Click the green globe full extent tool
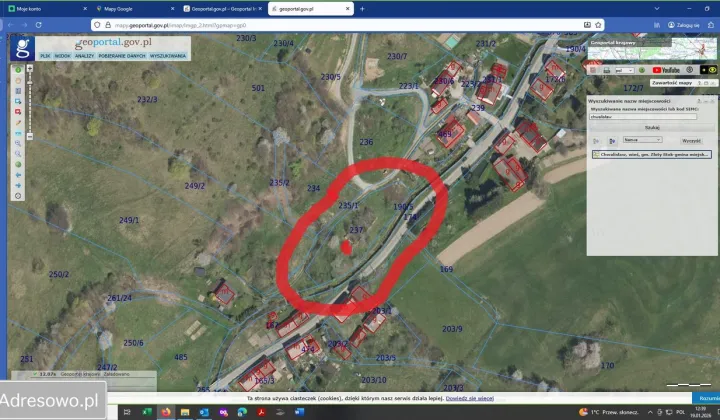The image size is (720, 420). (x=18, y=164)
